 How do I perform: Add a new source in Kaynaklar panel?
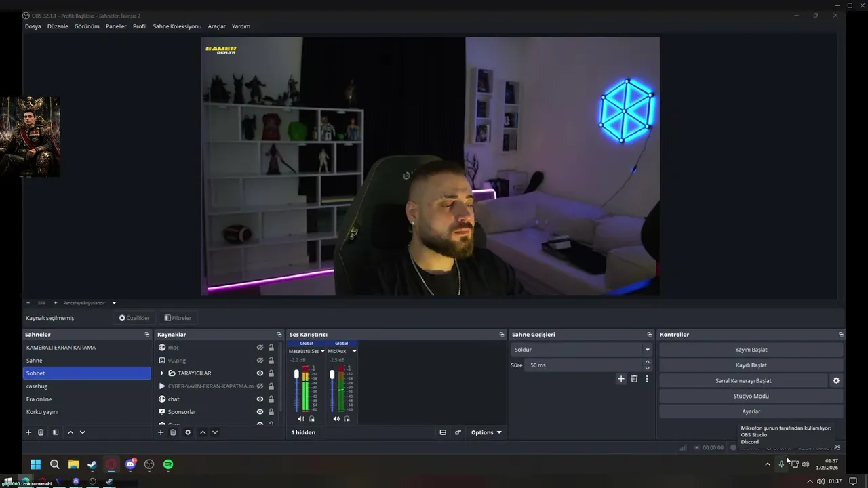point(161,432)
